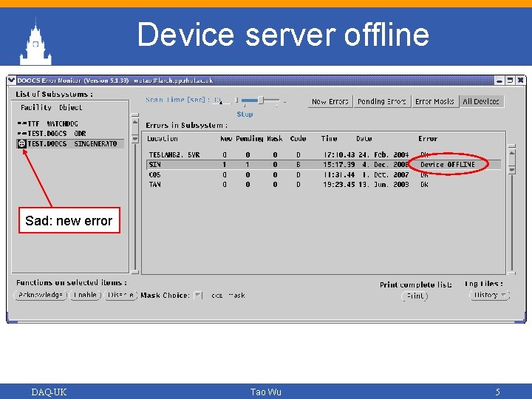Select the TAN location row
Viewport: 532px width, 399px height.
coord(324,185)
